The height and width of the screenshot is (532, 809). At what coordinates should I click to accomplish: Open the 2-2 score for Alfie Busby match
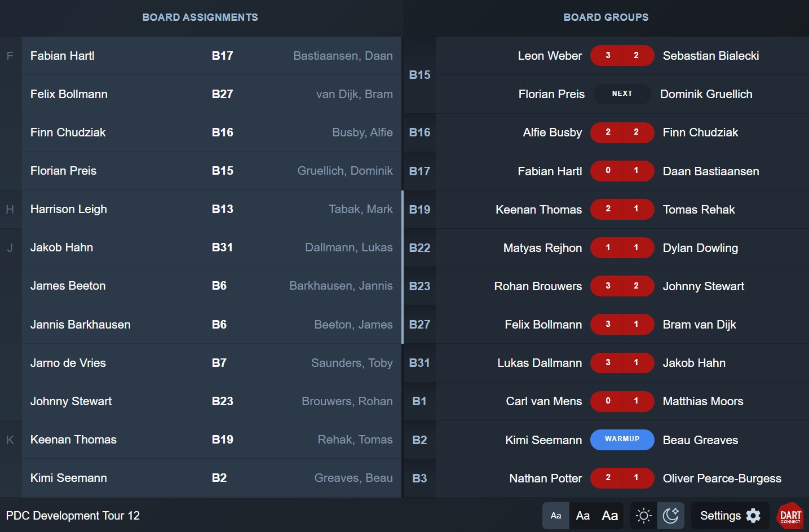pyautogui.click(x=622, y=132)
